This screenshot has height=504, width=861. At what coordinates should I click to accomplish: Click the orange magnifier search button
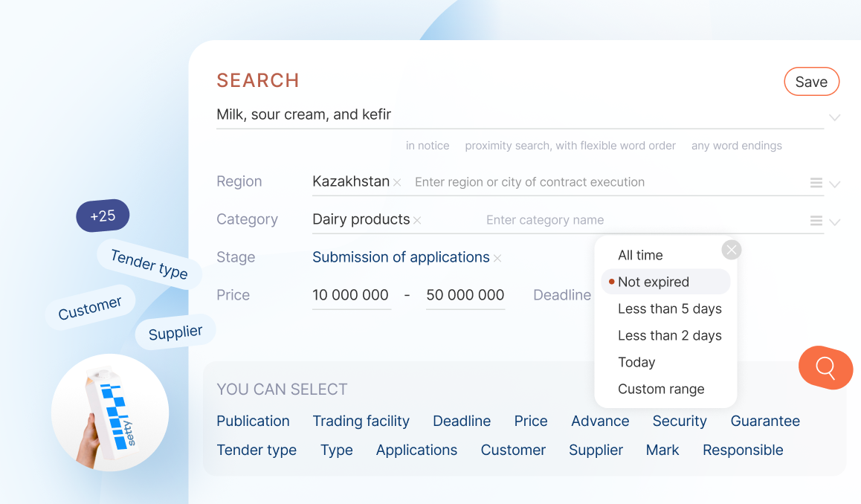825,367
